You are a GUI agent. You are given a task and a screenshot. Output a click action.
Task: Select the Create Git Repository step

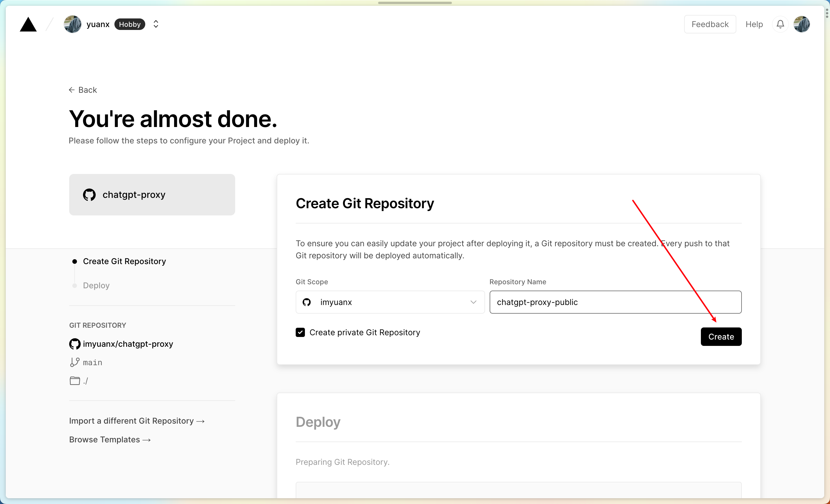click(124, 261)
